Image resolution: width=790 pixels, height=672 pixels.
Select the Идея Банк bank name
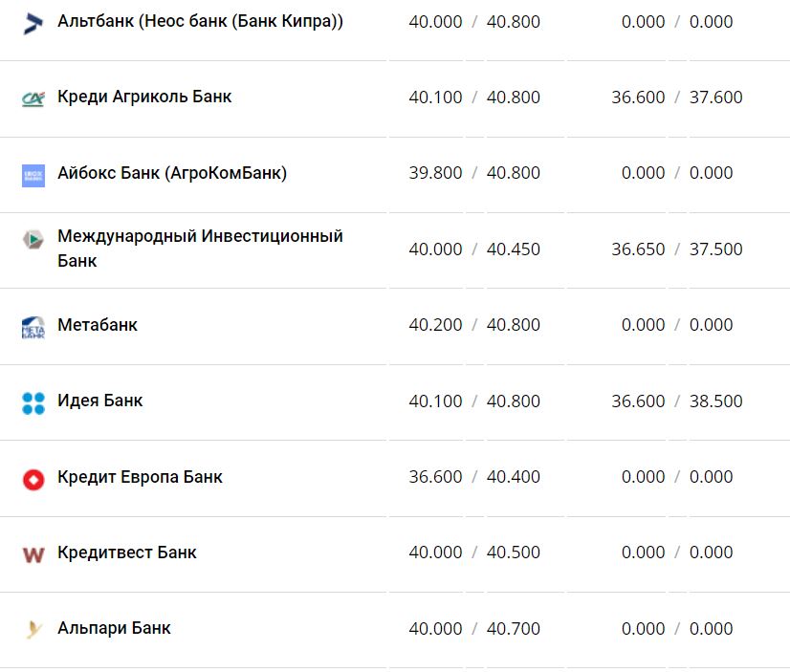[x=100, y=401]
